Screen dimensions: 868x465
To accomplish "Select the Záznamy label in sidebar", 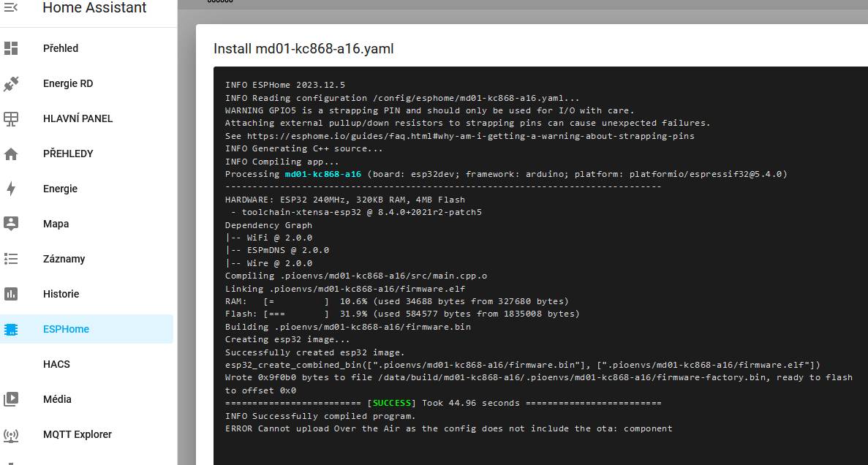I will 64,259.
